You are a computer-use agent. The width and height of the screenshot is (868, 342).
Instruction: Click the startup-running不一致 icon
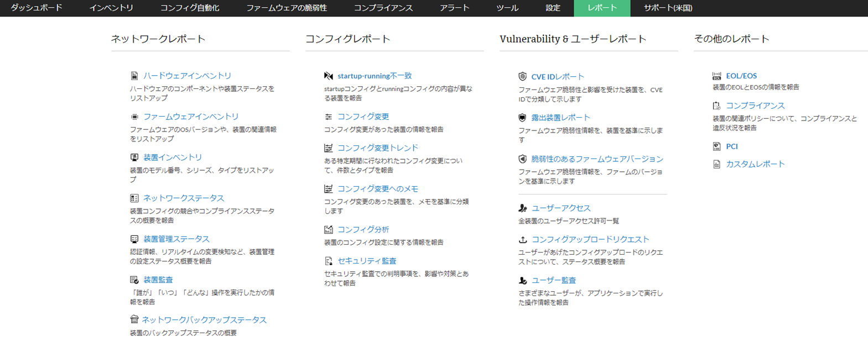pos(329,76)
